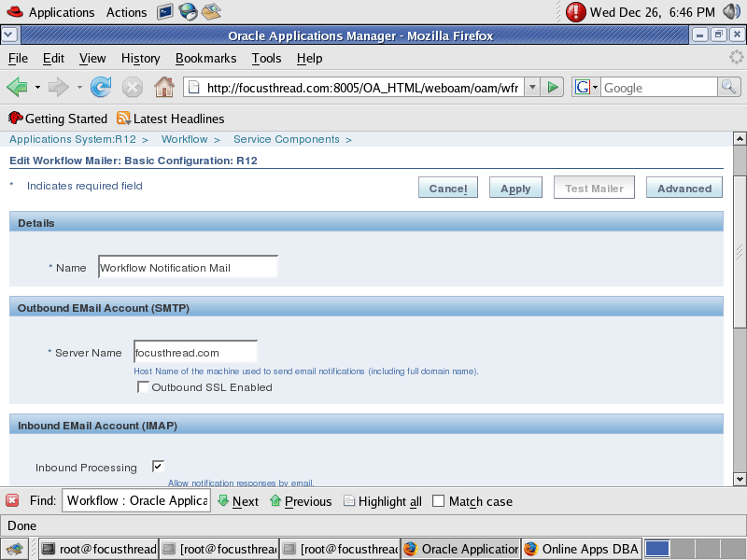Enable Outbound SSL Enabled checkbox
This screenshot has height=560, width=747.
tap(144, 386)
